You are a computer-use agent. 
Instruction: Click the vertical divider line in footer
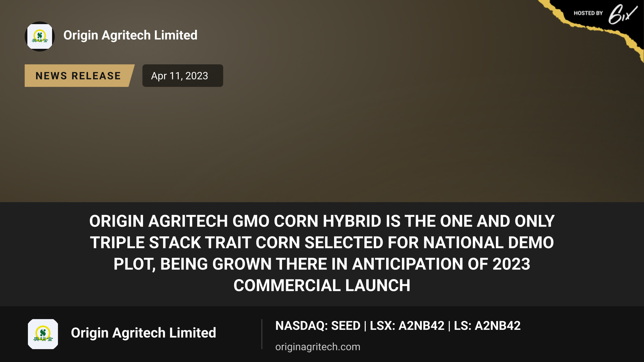point(262,334)
